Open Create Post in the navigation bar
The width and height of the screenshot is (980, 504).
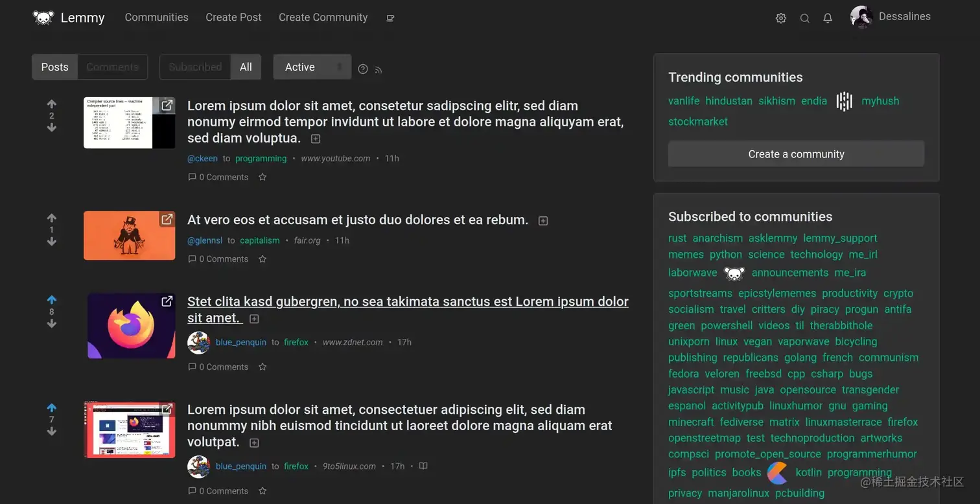click(x=233, y=17)
